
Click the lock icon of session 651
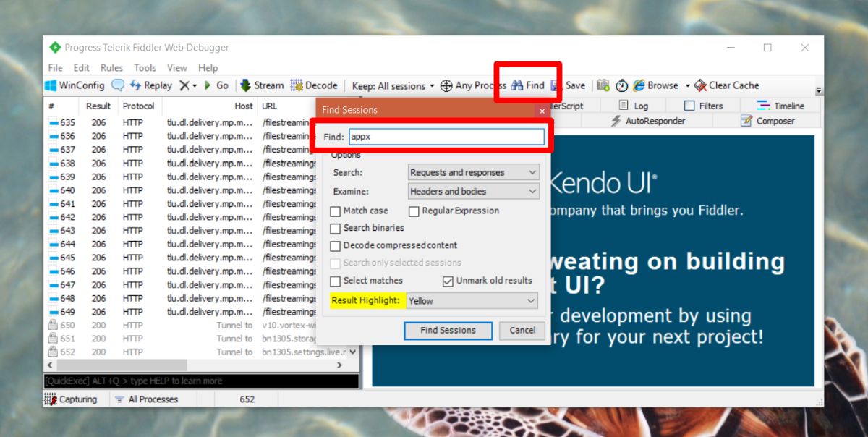52,339
